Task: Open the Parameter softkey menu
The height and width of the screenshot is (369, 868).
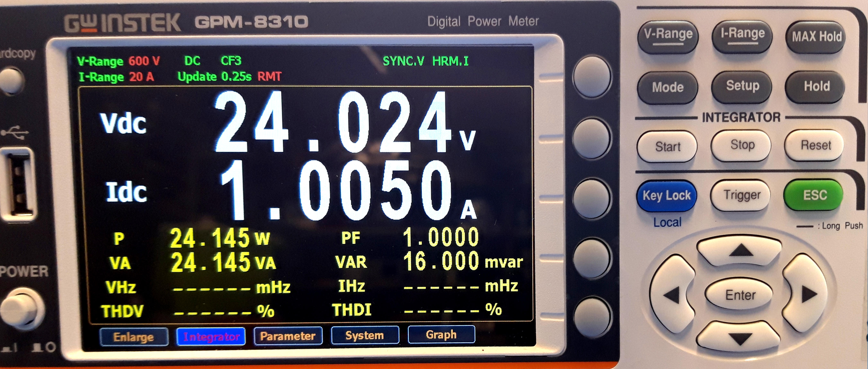Action: click(288, 336)
